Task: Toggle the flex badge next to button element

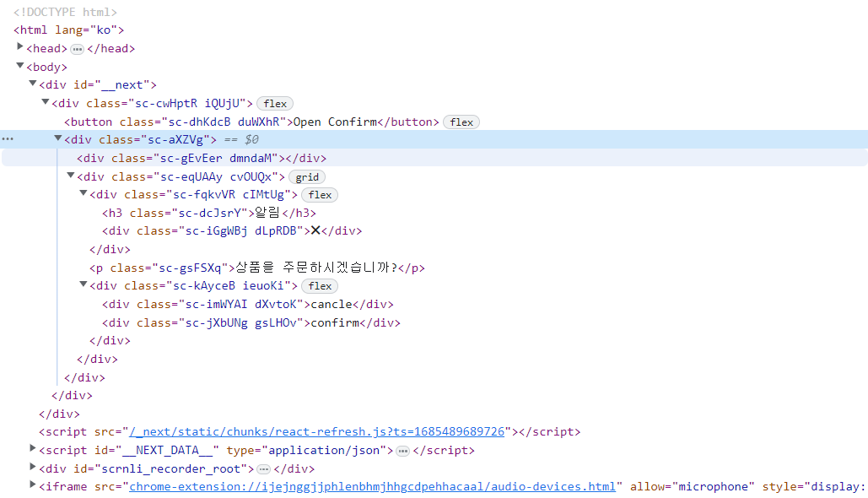Action: click(461, 122)
